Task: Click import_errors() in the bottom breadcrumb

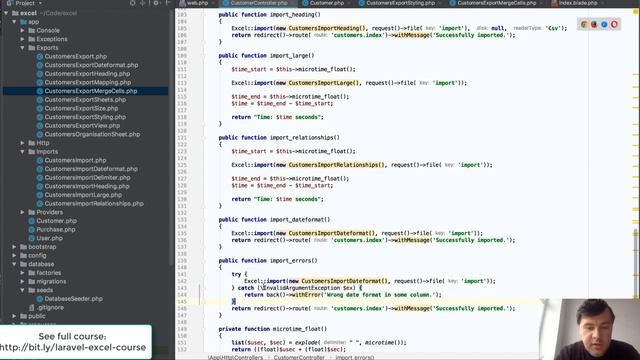Action: point(354,357)
